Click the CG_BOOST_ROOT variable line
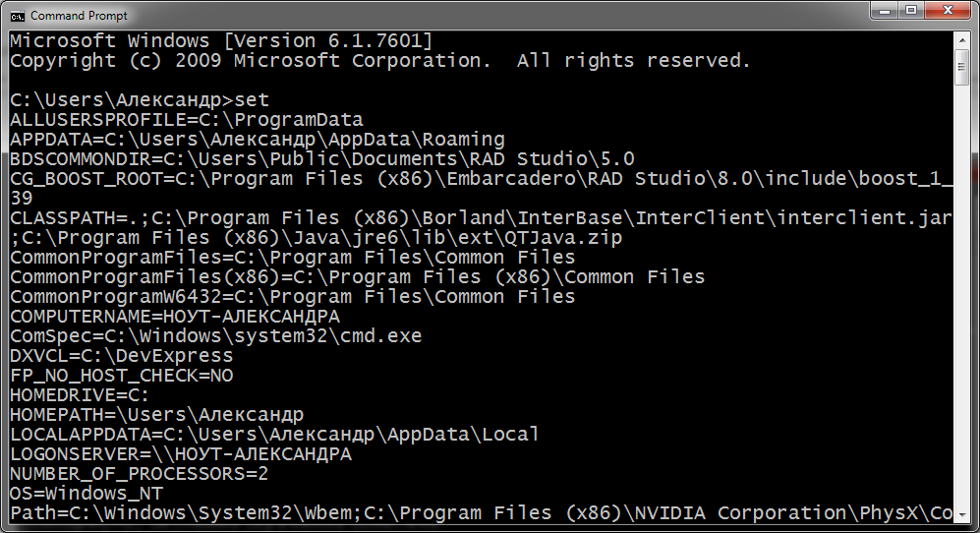Screen dimensions: 980x533 pos(482,188)
